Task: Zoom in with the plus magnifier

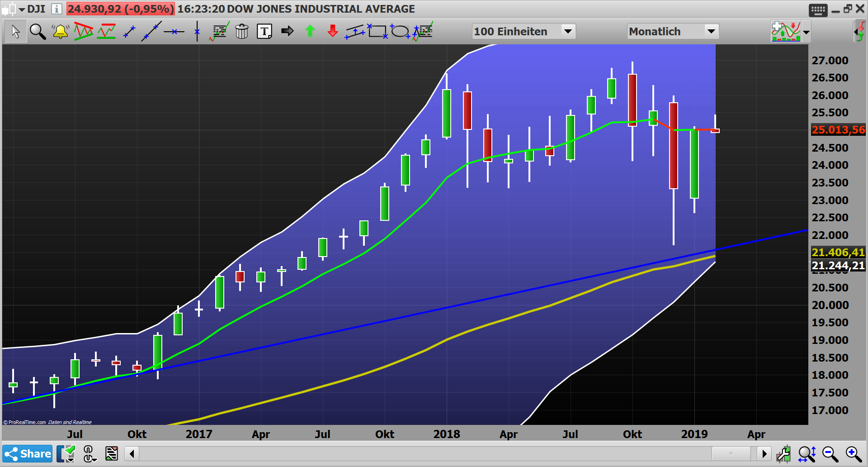Action: [854, 454]
